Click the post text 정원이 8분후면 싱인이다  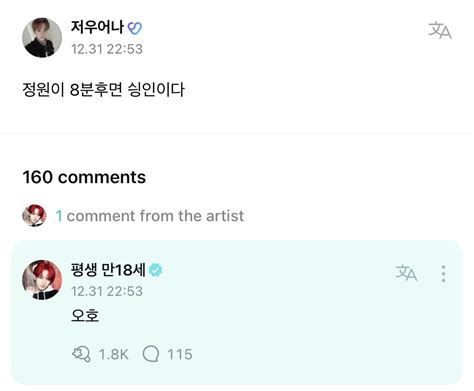pos(103,89)
